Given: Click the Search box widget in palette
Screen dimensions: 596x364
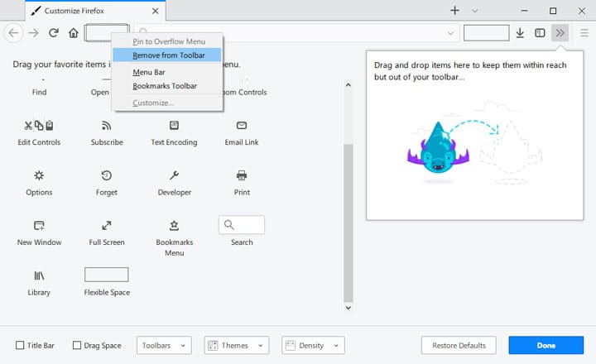Looking at the screenshot, I should 242,225.
